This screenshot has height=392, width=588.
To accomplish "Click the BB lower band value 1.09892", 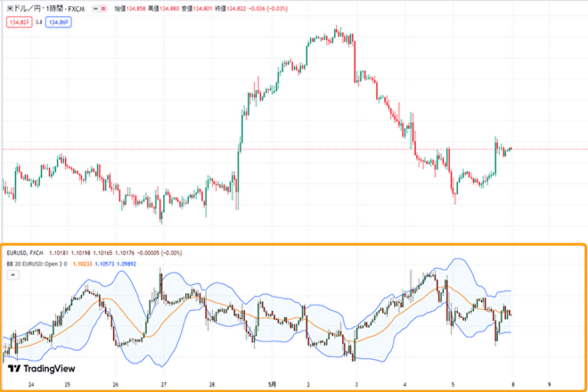I will coord(128,263).
